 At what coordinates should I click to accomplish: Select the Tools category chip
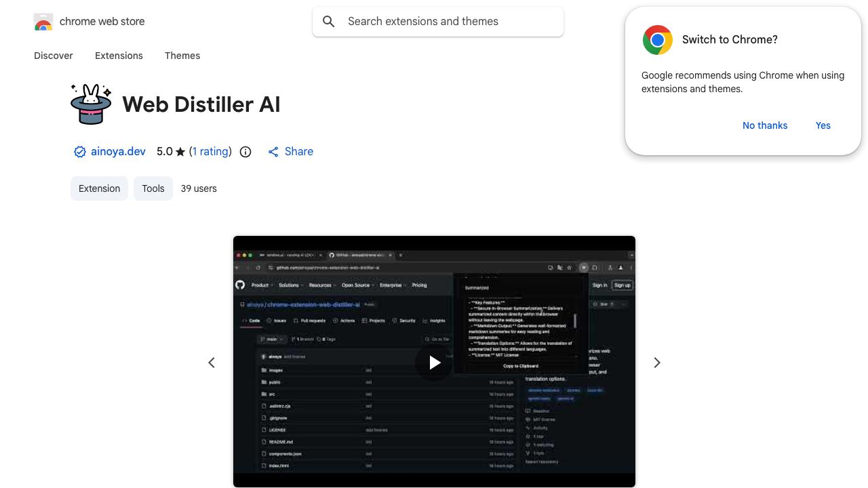(153, 188)
